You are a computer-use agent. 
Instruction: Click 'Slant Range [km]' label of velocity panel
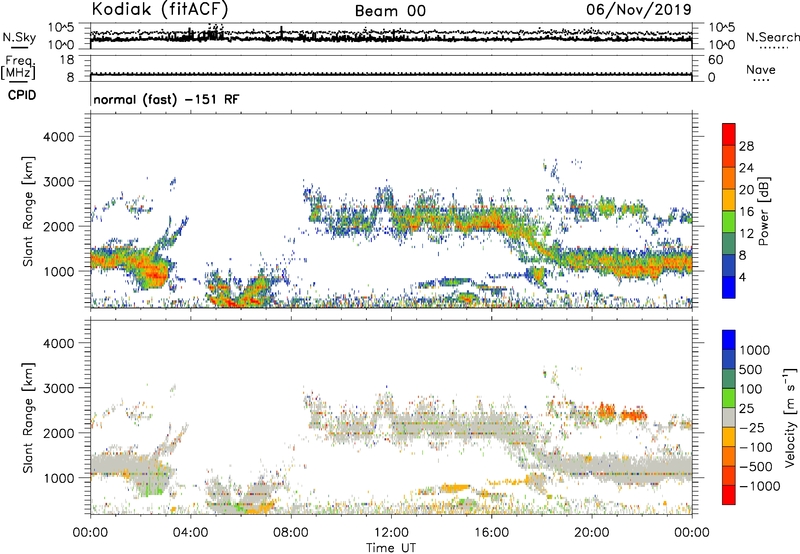pos(28,417)
